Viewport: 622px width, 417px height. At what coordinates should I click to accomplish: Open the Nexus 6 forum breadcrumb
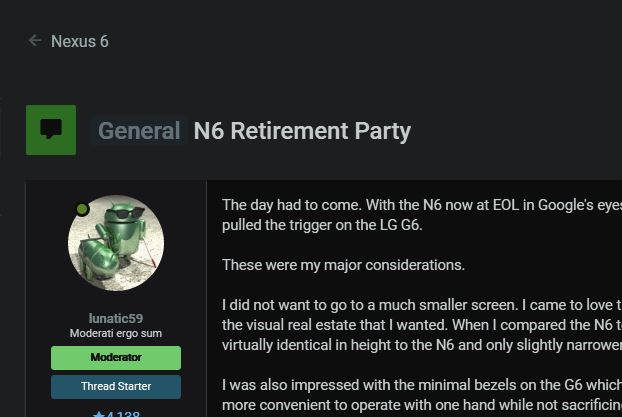pos(79,41)
